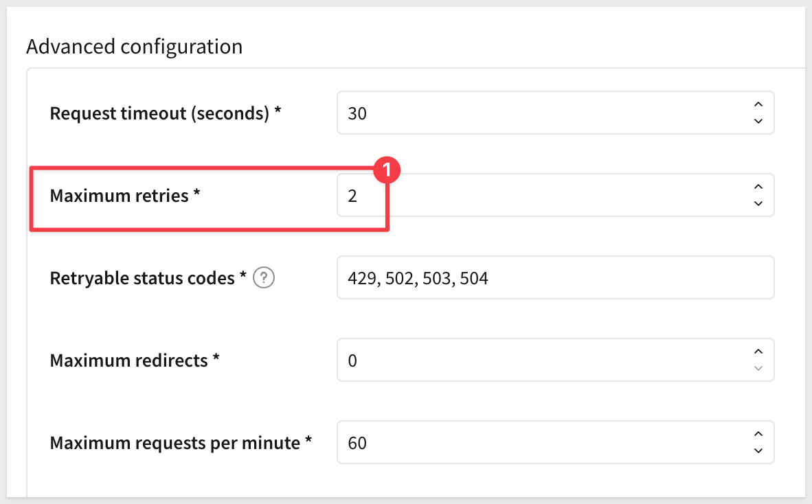Focus the Request timeout input field
This screenshot has height=504, width=812.
tap(555, 113)
